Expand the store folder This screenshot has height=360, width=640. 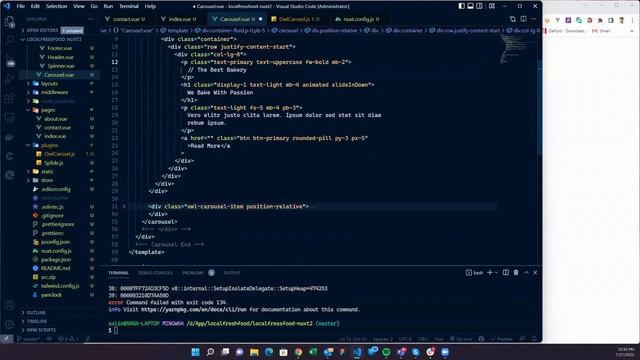point(47,180)
